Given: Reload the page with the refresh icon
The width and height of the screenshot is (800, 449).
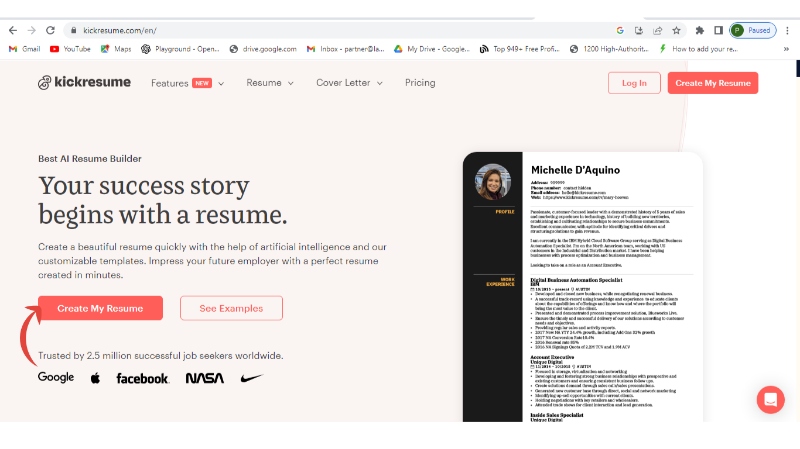Looking at the screenshot, I should 50,31.
